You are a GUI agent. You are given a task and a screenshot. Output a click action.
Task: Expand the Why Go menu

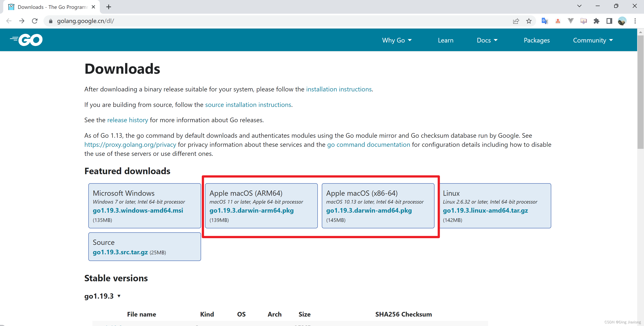tap(397, 40)
